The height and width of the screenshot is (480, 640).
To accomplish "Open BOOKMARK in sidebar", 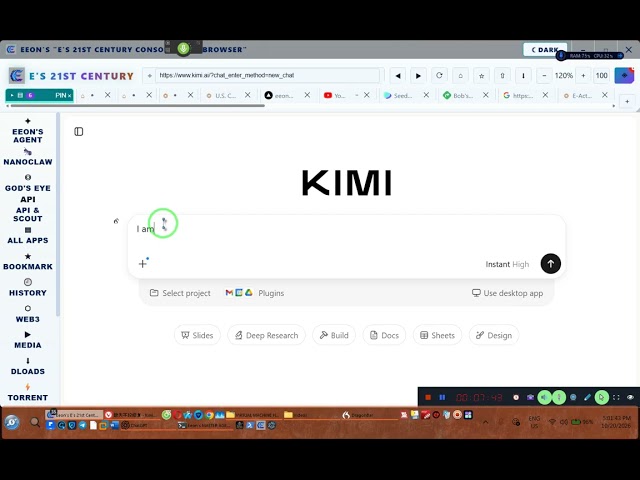I will (x=28, y=262).
